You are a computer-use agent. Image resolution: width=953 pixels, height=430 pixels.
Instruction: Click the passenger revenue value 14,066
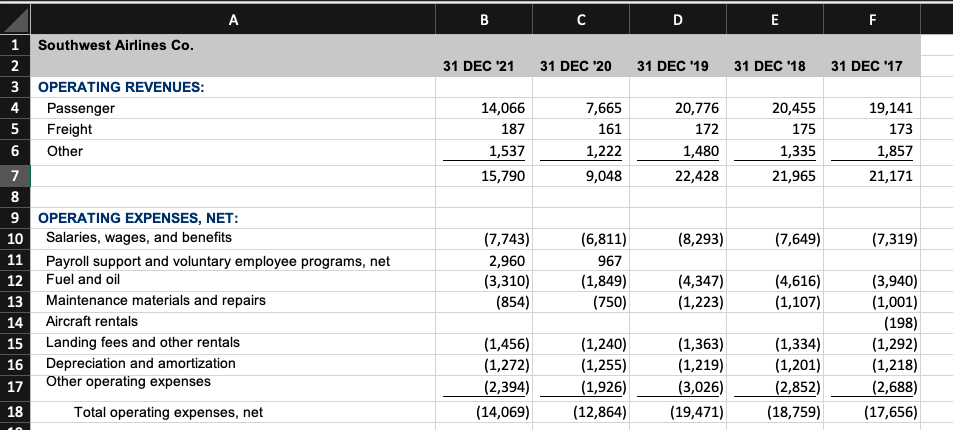coord(503,108)
